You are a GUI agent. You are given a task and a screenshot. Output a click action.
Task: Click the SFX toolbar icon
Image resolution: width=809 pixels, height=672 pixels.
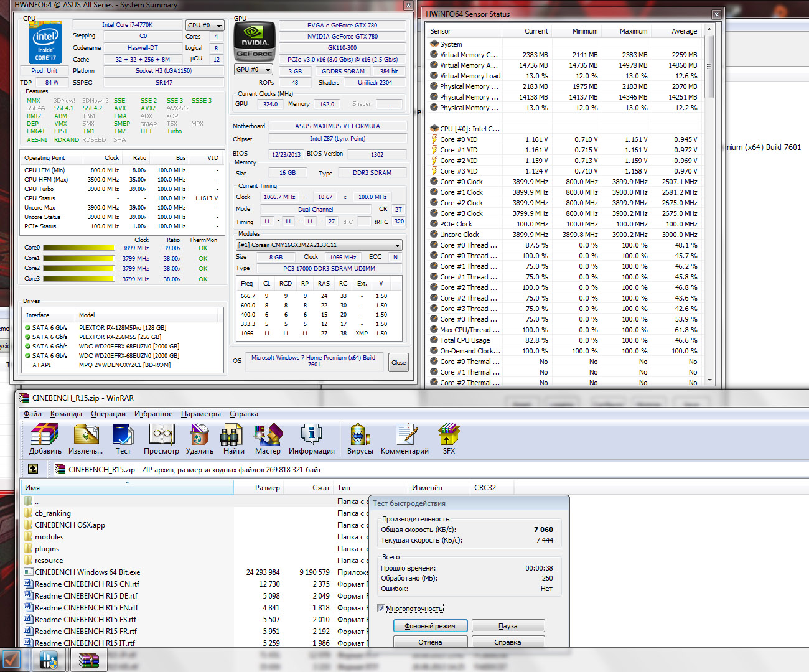449,434
